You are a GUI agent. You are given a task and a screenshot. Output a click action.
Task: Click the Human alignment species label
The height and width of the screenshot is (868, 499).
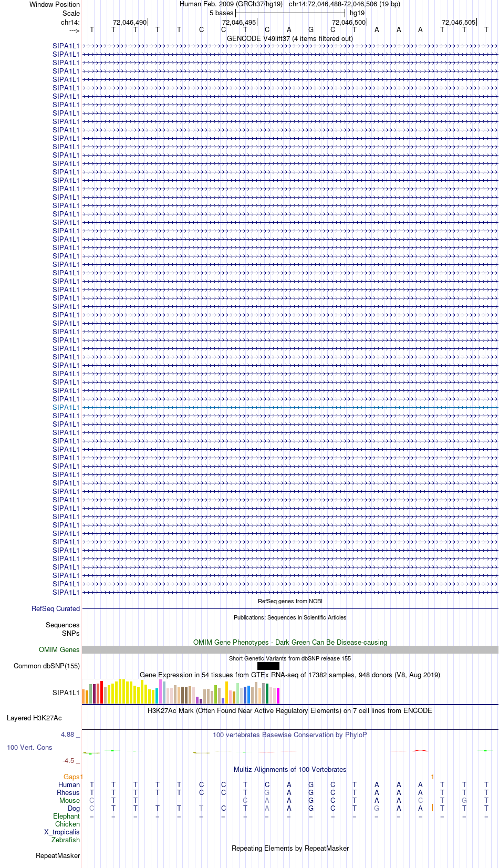pyautogui.click(x=69, y=785)
